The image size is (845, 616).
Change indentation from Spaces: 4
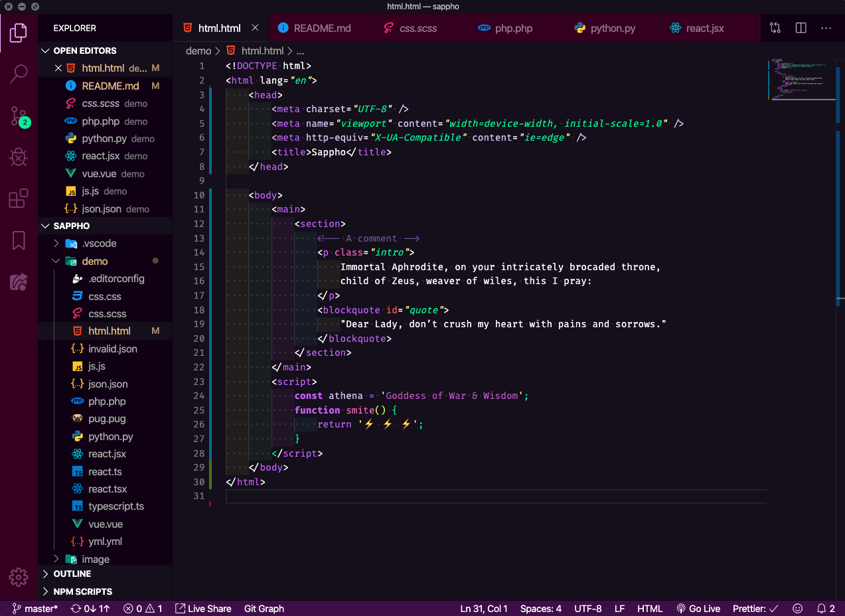pos(541,608)
